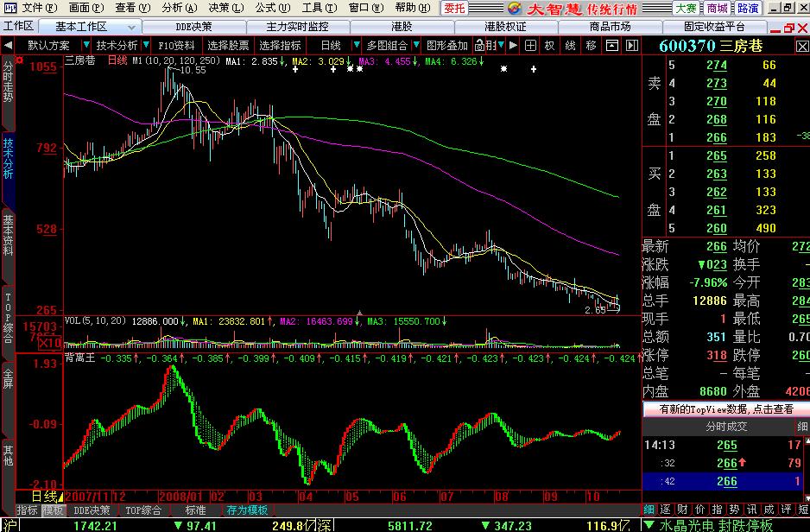Select the 标准 bottom tab
Image resolution: width=810 pixels, height=532 pixels.
(195, 510)
